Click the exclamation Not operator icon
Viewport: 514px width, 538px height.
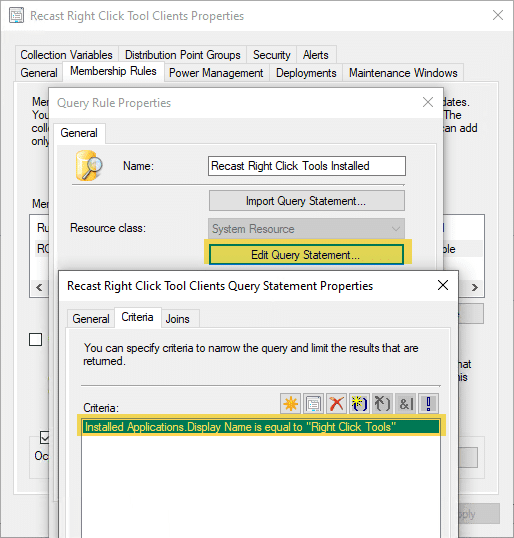(x=428, y=404)
